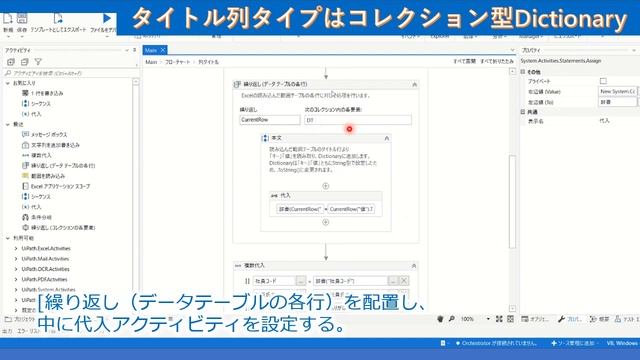Open the 概要 outline panel tab
Viewport: 640px width, 360px height.
pyautogui.click(x=600, y=319)
